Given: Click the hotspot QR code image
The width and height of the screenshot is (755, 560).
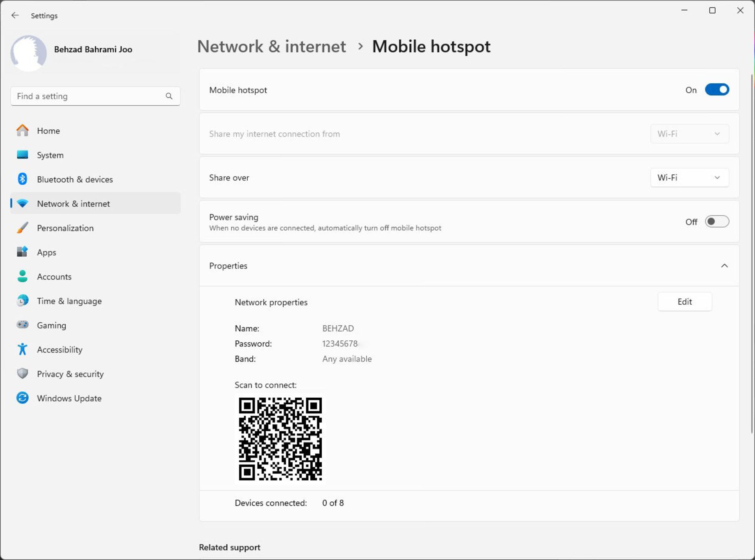Looking at the screenshot, I should (280, 439).
